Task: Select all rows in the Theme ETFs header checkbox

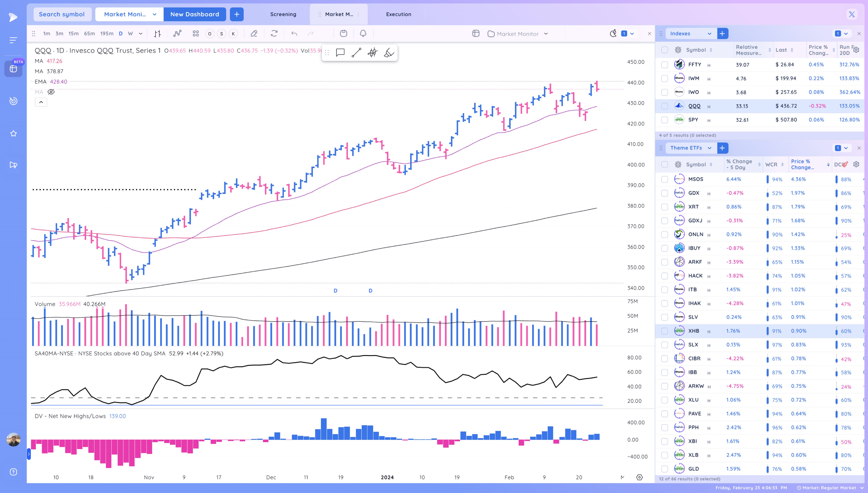Action: [x=664, y=165]
